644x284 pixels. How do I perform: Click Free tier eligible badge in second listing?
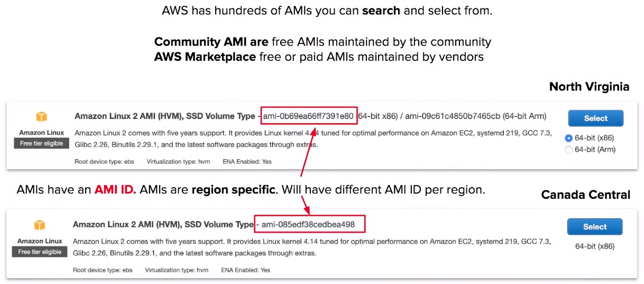pyautogui.click(x=40, y=252)
